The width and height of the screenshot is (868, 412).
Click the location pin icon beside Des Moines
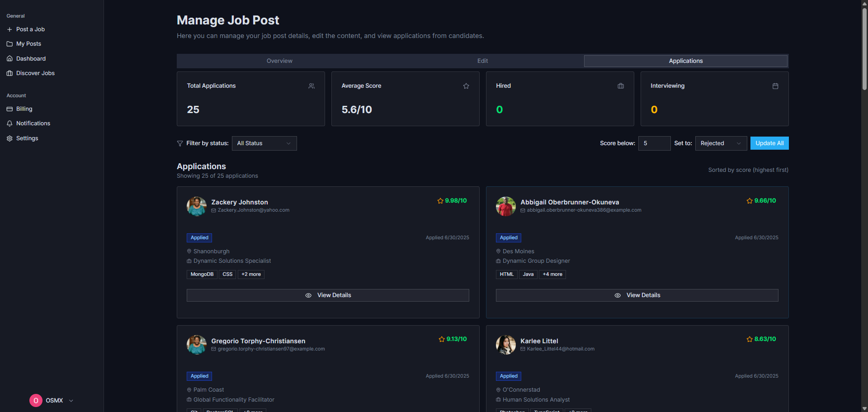click(x=498, y=251)
